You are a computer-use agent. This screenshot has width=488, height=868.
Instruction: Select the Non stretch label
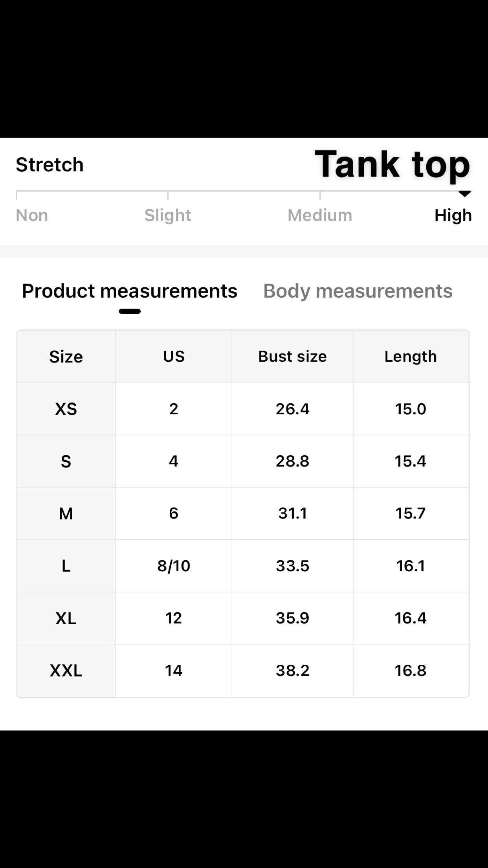pos(32,215)
